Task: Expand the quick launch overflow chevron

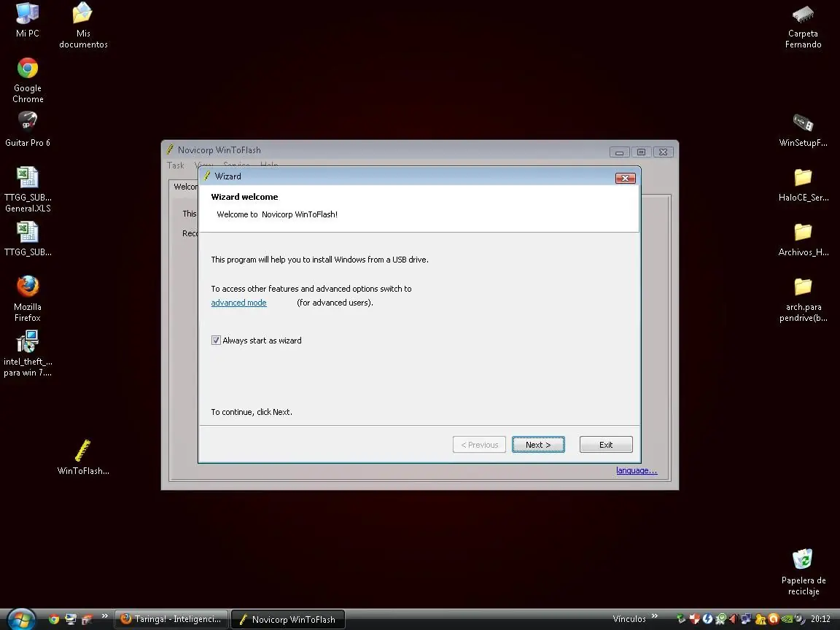Action: coord(104,616)
